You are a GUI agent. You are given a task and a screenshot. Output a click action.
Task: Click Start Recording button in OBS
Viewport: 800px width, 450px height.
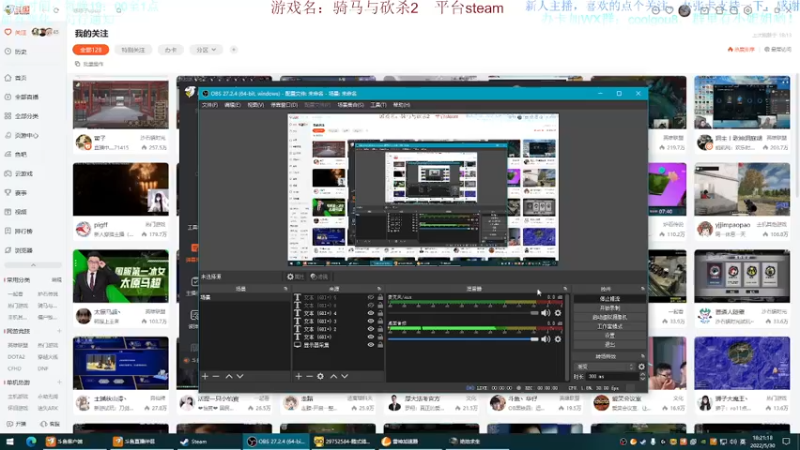(609, 308)
